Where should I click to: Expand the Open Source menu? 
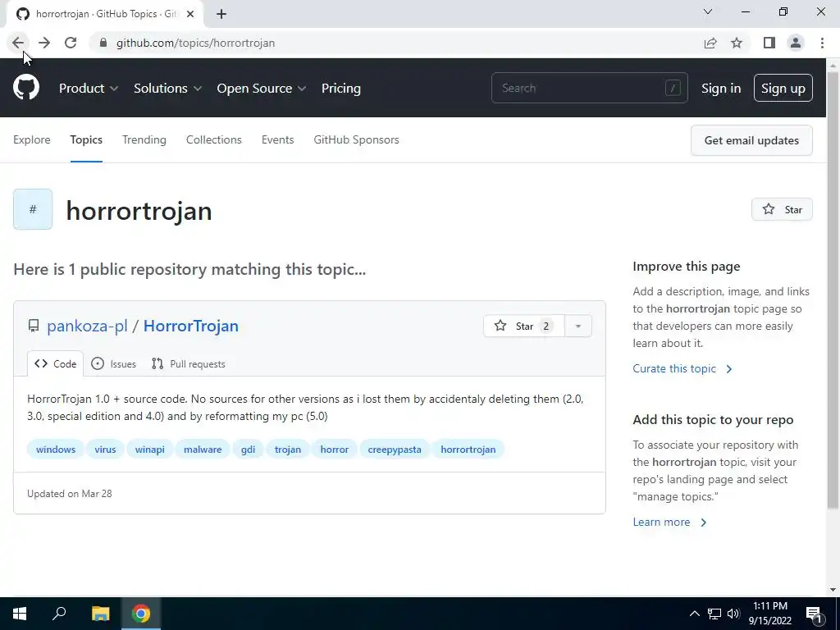[262, 89]
